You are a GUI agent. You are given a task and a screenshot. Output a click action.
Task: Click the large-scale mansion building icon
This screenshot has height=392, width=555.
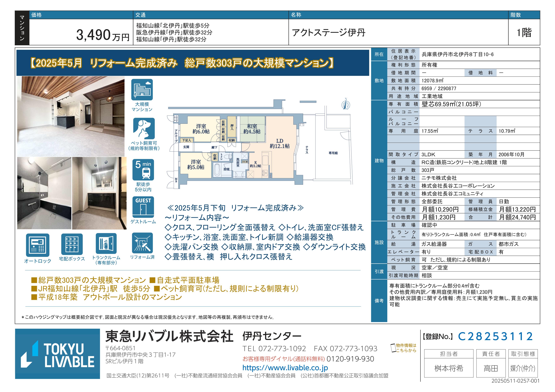click(x=142, y=90)
